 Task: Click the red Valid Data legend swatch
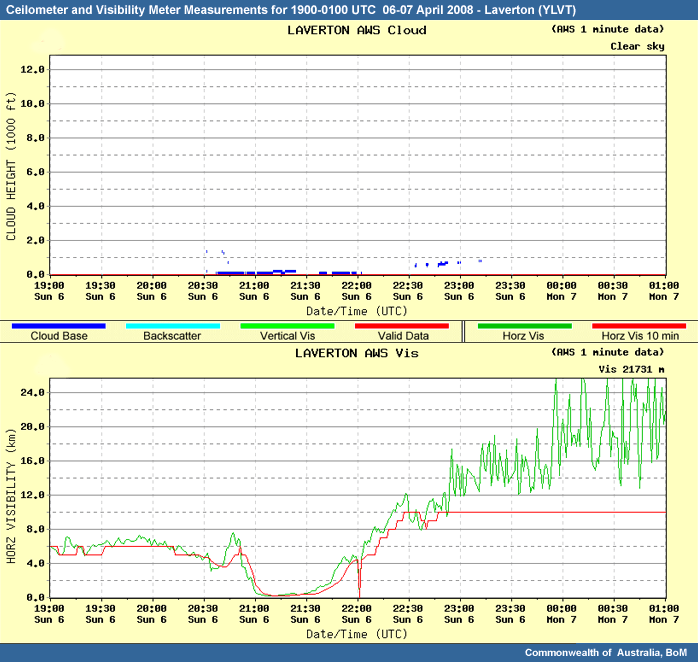402,326
